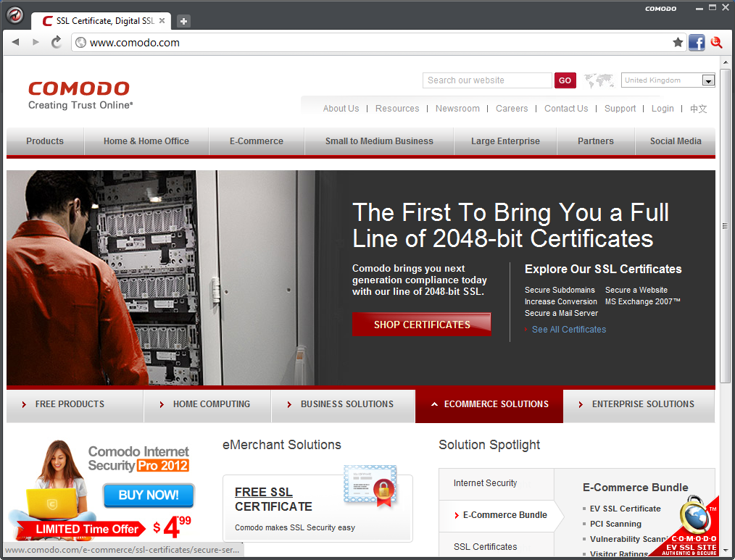735x560 pixels.
Task: Click the vertical scrollbar up arrow
Action: click(x=725, y=62)
